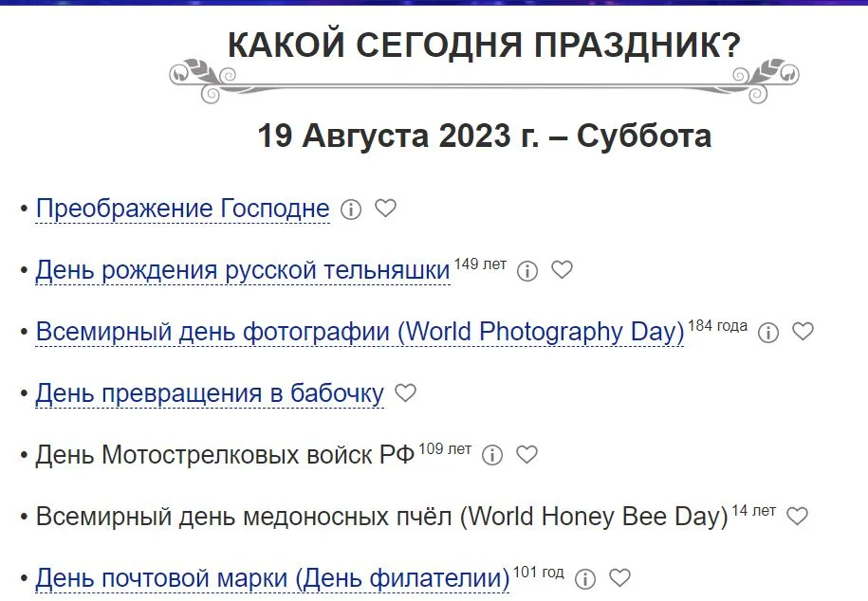Mark День почтовой марки with a heart

point(623,574)
